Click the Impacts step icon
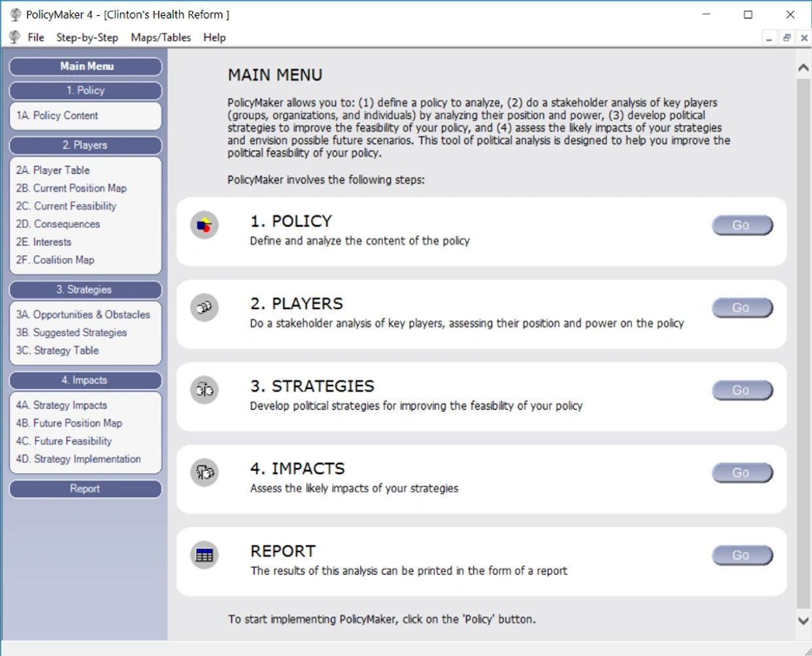Viewport: 812px width, 656px height. [x=204, y=473]
